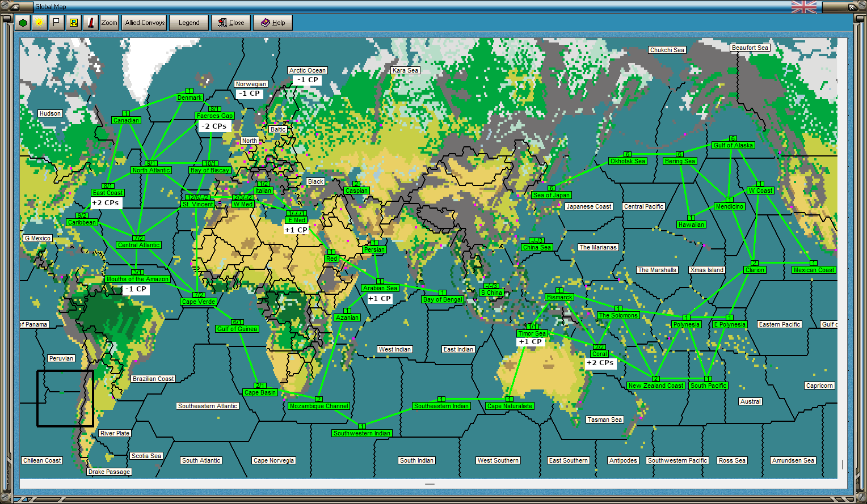Click the green hexagon toolbar icon
Image resolution: width=867 pixels, height=504 pixels.
(22, 23)
